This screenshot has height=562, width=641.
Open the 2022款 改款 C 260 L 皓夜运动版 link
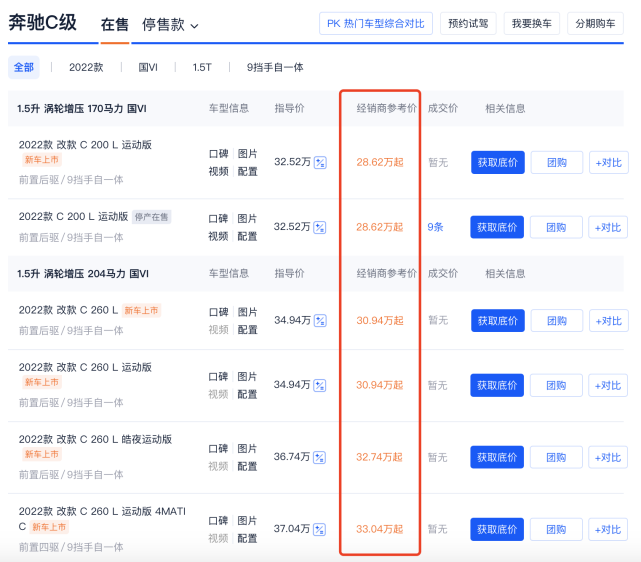tap(95, 439)
